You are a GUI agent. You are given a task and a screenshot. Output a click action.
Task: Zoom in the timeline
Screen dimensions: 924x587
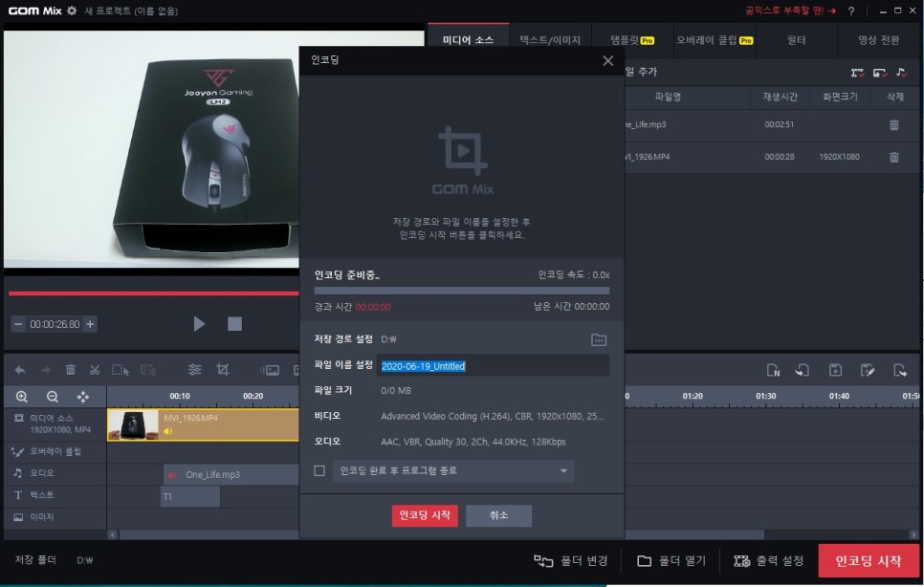pos(22,397)
